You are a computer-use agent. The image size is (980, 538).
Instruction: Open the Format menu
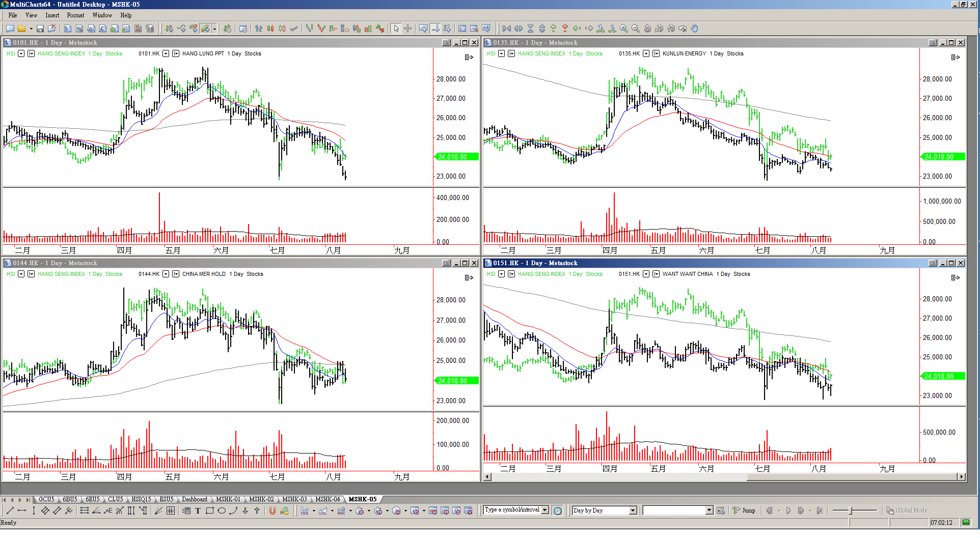(x=75, y=15)
